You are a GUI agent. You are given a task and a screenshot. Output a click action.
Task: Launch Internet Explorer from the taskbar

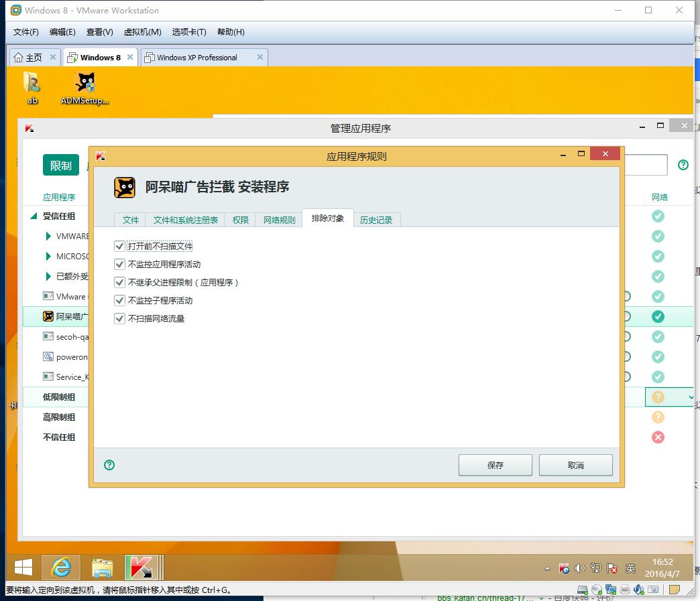pyautogui.click(x=61, y=567)
